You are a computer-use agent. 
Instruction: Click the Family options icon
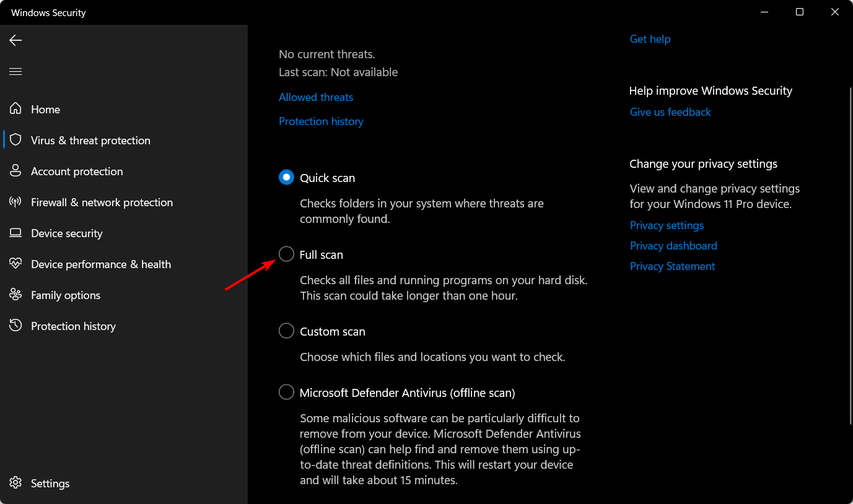pos(16,295)
